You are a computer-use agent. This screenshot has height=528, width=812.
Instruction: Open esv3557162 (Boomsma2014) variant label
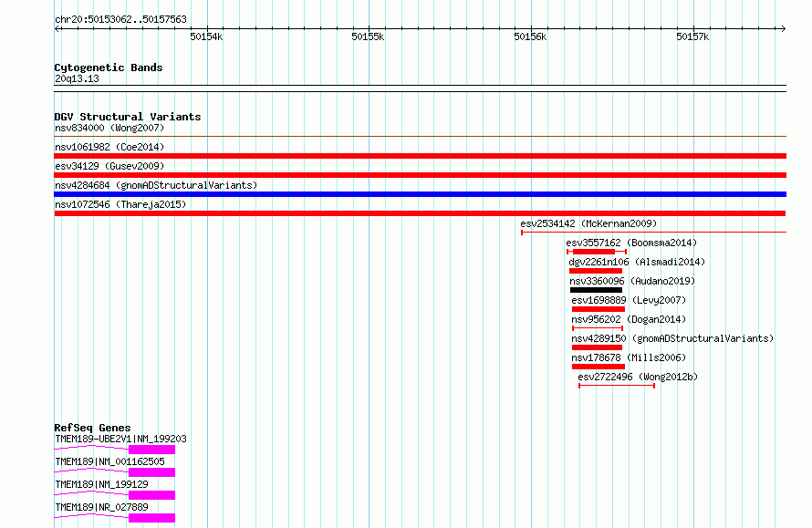tap(631, 243)
